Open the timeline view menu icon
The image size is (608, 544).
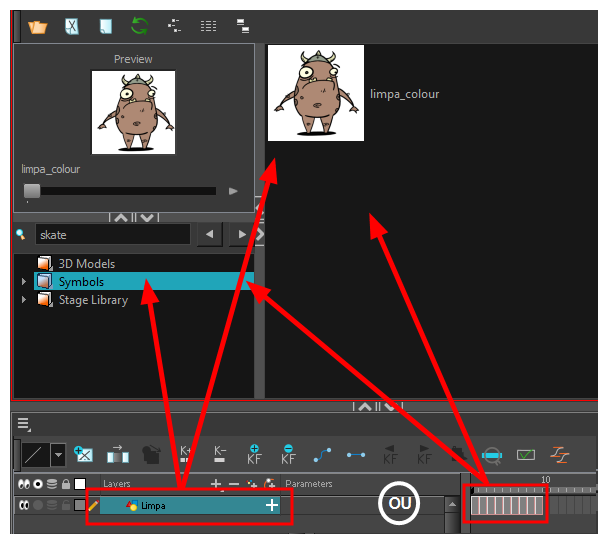[x=24, y=424]
